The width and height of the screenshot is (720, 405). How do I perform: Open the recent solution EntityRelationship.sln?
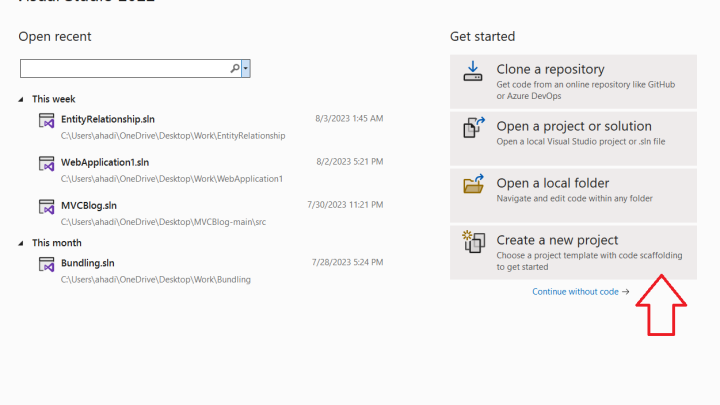tap(108, 119)
